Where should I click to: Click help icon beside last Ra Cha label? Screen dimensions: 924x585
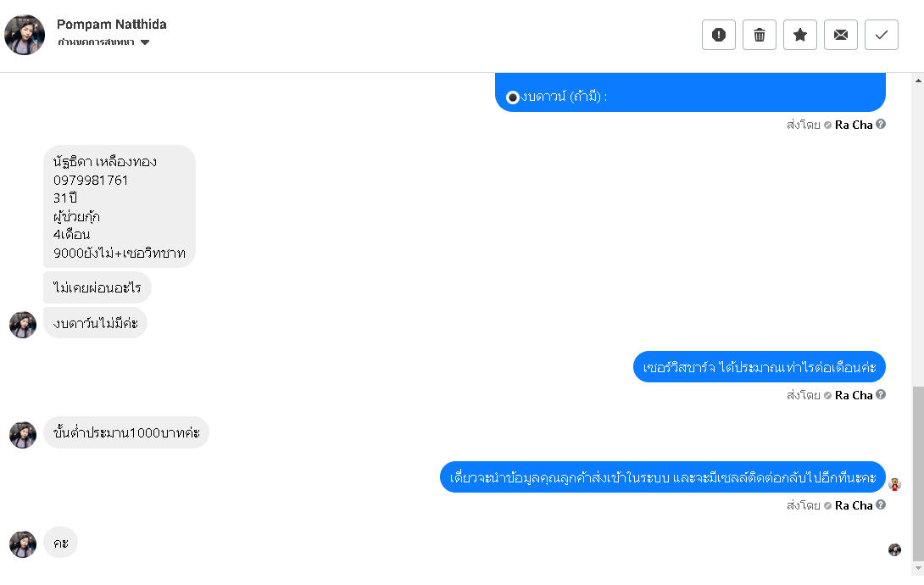[881, 505]
